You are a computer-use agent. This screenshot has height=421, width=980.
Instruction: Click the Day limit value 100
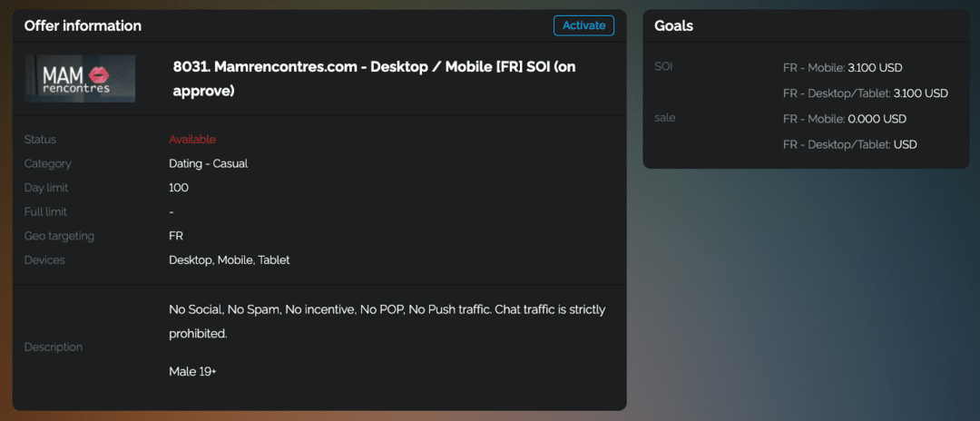(179, 188)
